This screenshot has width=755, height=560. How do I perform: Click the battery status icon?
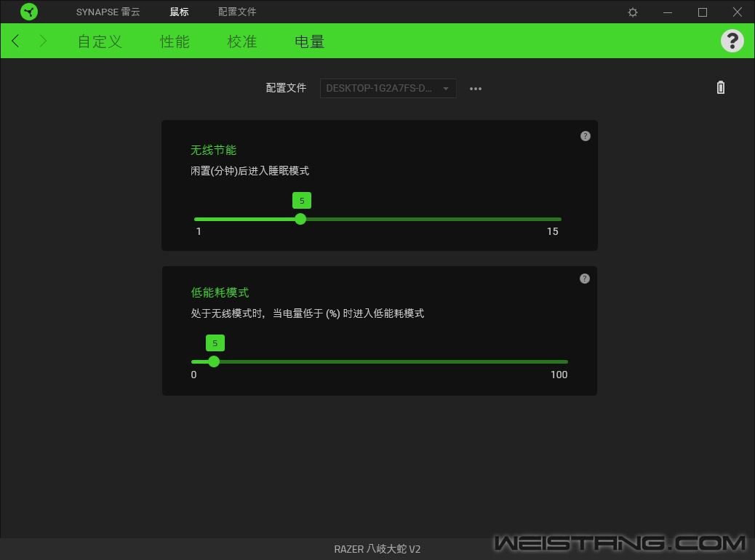click(720, 87)
